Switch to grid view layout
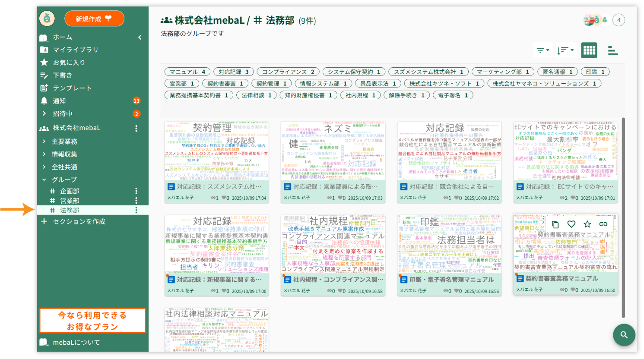Image resolution: width=644 pixels, height=359 pixels. pos(589,50)
